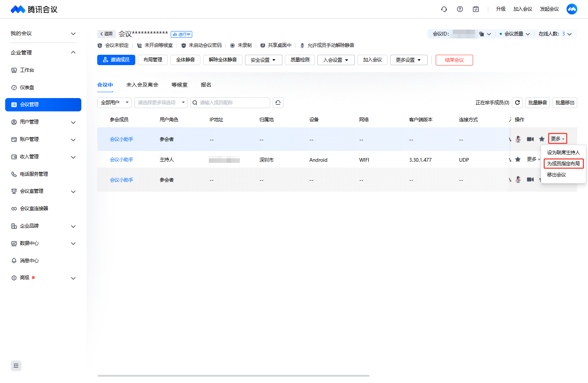This screenshot has width=588, height=383.
Task: Reset the member filters with the undo icon
Action: coord(278,103)
